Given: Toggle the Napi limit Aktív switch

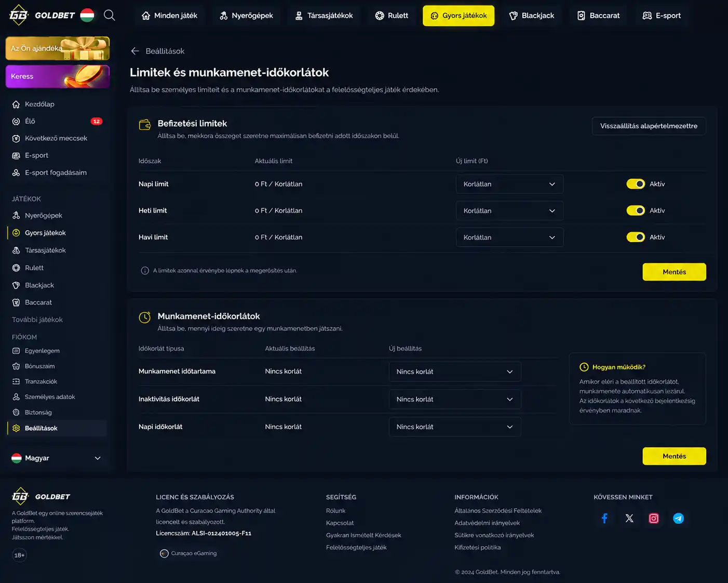Looking at the screenshot, I should tap(636, 184).
